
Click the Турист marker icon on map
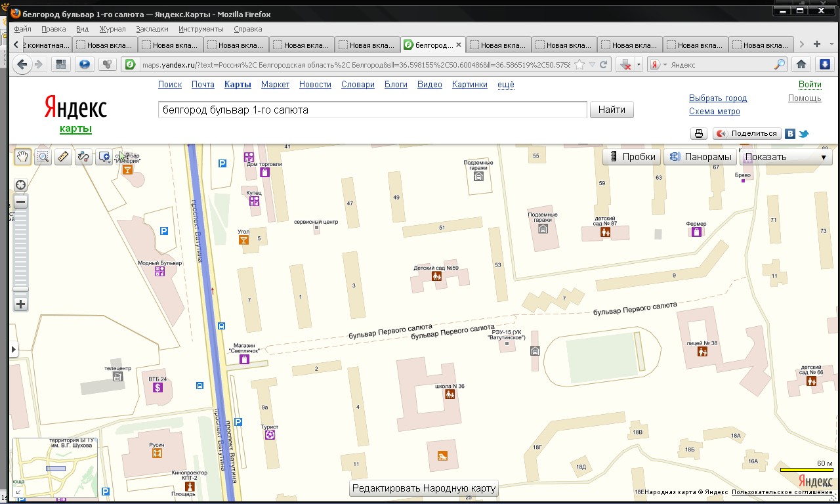click(269, 434)
